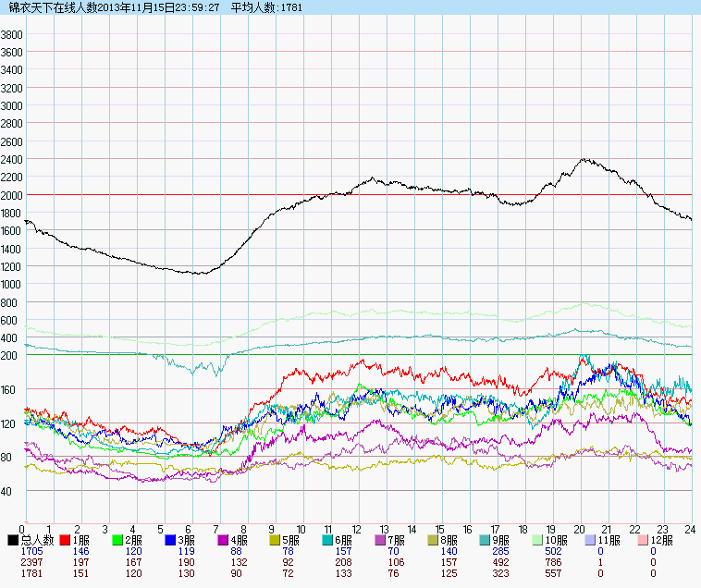Click hour 12 on the x-axis
Image resolution: width=701 pixels, height=588 pixels.
(356, 529)
